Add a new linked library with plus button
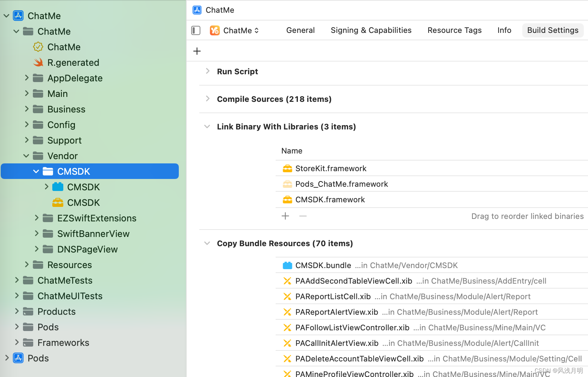Screen dimensions: 588x377 point(285,216)
